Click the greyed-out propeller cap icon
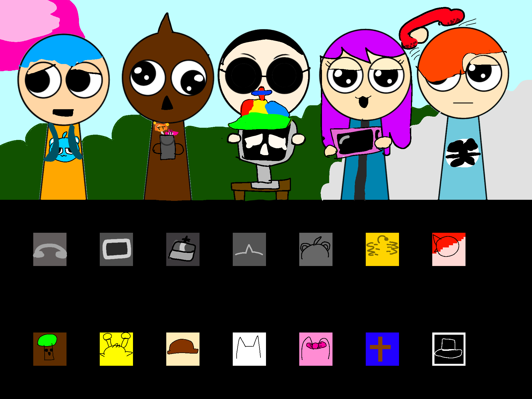The image size is (532, 399). (183, 249)
